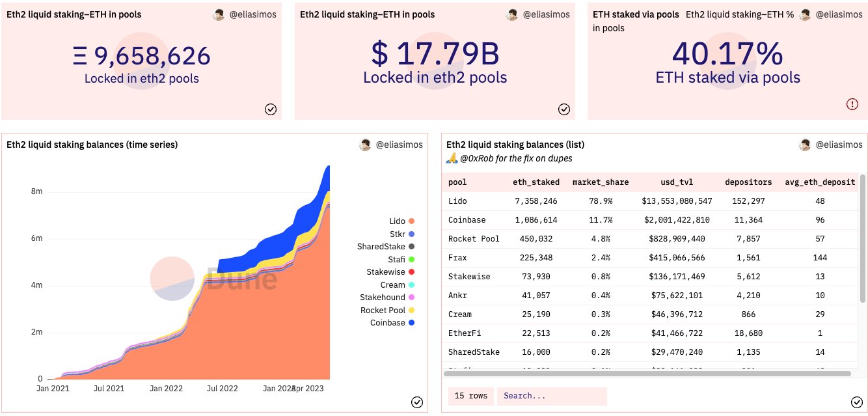
Task: Open the 'ETH staked via pools' title
Action: (x=636, y=14)
